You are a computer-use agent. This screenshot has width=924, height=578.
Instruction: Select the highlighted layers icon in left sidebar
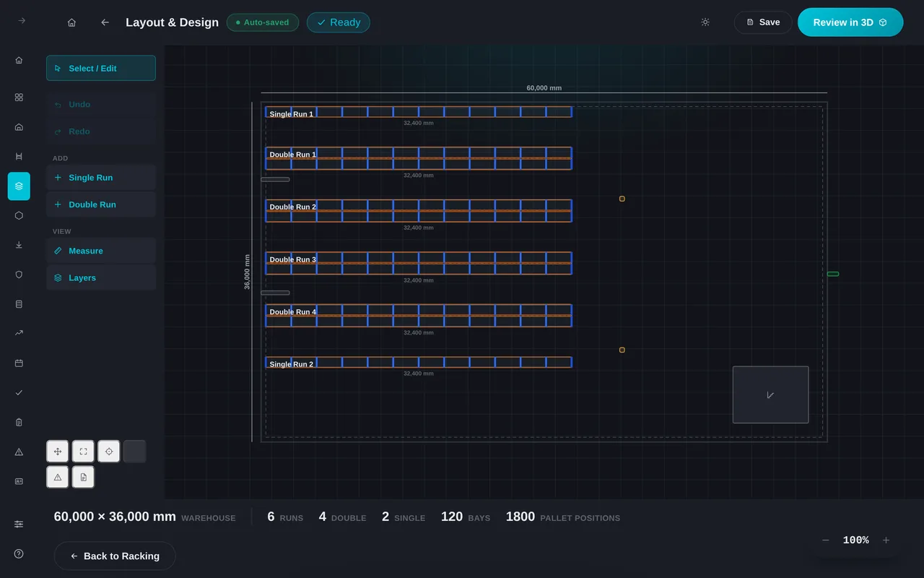(x=19, y=186)
